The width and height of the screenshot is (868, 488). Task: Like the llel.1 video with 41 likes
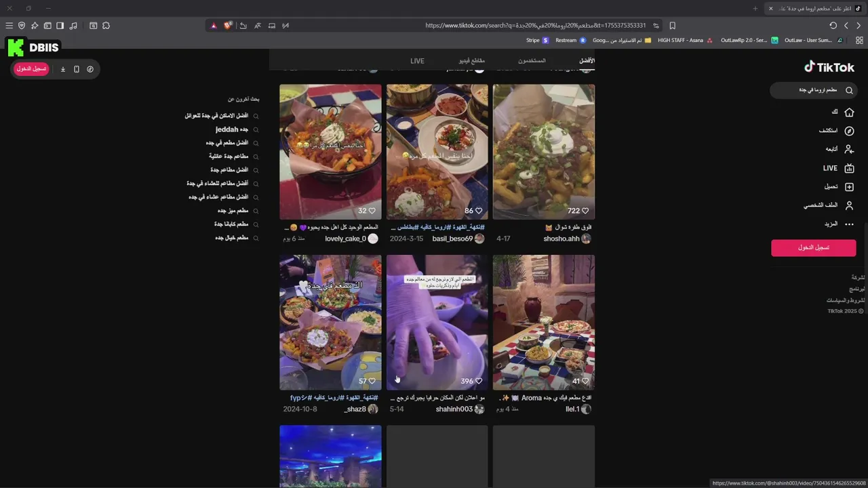[x=585, y=381]
